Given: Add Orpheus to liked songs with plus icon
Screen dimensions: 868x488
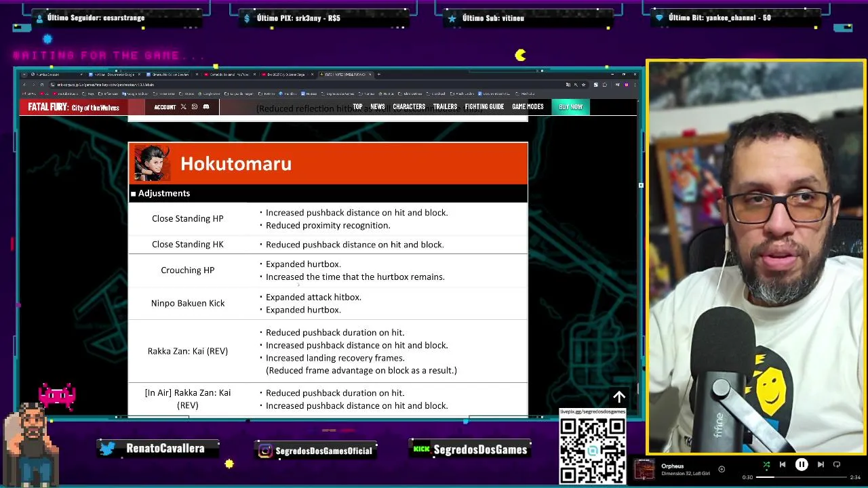Looking at the screenshot, I should point(722,469).
